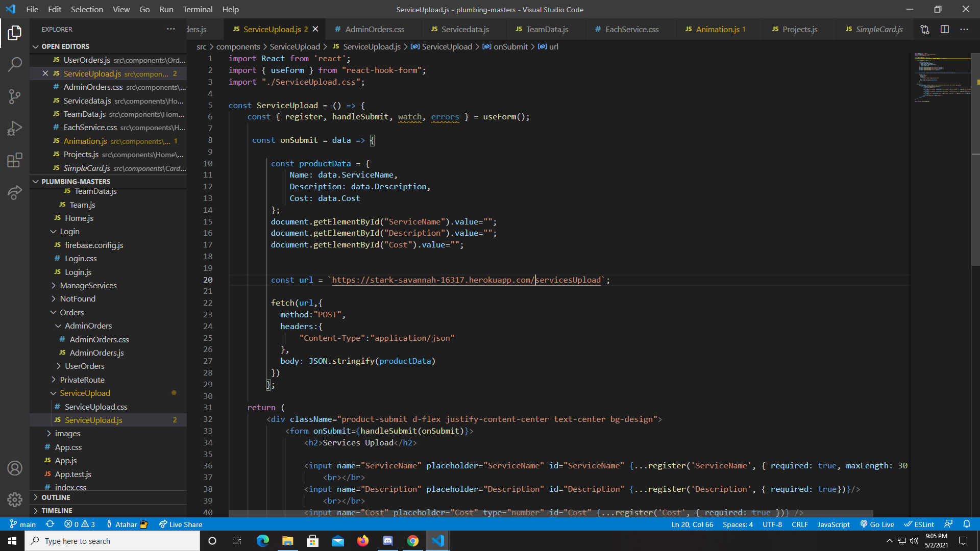Open the Search view in activity bar

click(x=15, y=64)
